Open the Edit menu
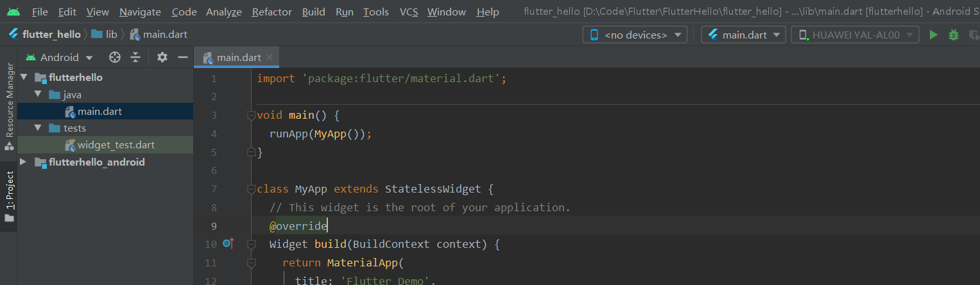980x285 pixels. pos(67,12)
